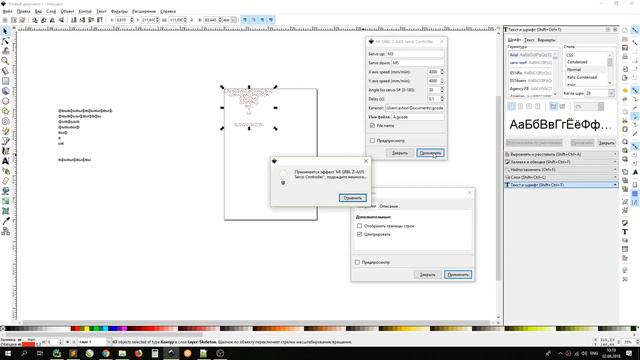Select the star and polygon tool
The image size is (640, 360).
(5, 111)
